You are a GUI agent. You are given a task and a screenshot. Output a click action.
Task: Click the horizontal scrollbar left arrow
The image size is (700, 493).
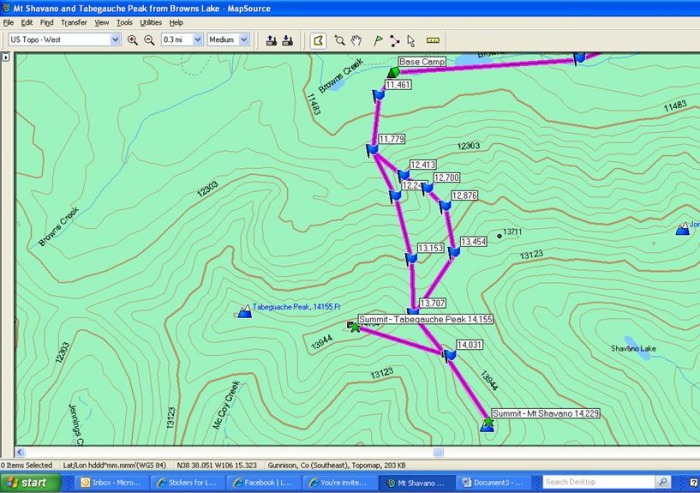20,452
